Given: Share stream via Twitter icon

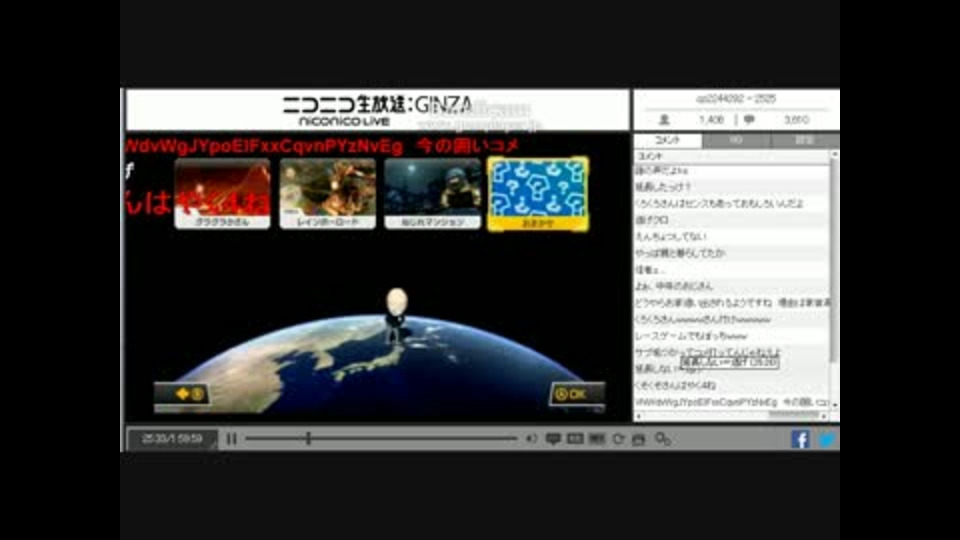Looking at the screenshot, I should (827, 440).
